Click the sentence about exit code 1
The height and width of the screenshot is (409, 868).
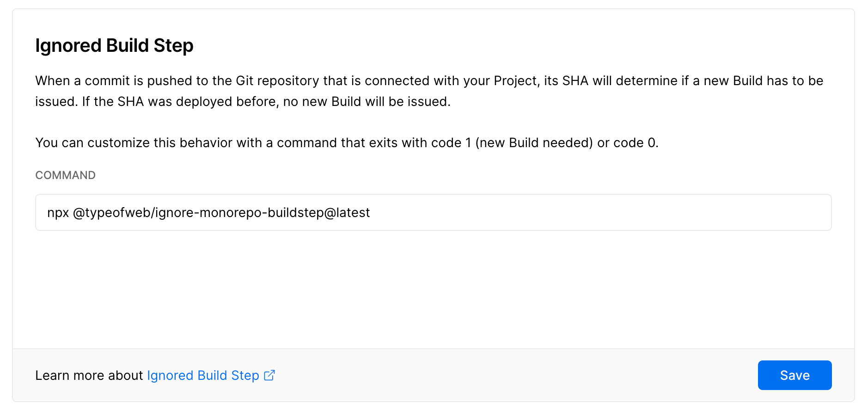pos(347,143)
